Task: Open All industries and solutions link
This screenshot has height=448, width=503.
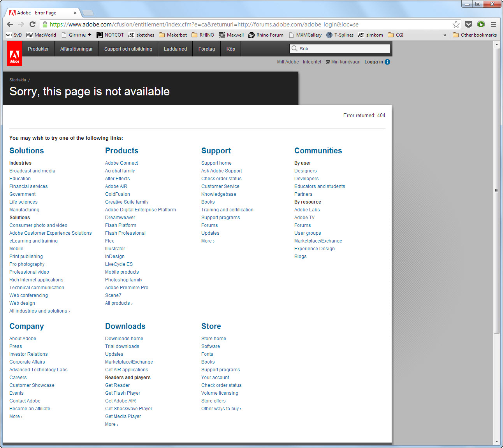Action: point(40,311)
